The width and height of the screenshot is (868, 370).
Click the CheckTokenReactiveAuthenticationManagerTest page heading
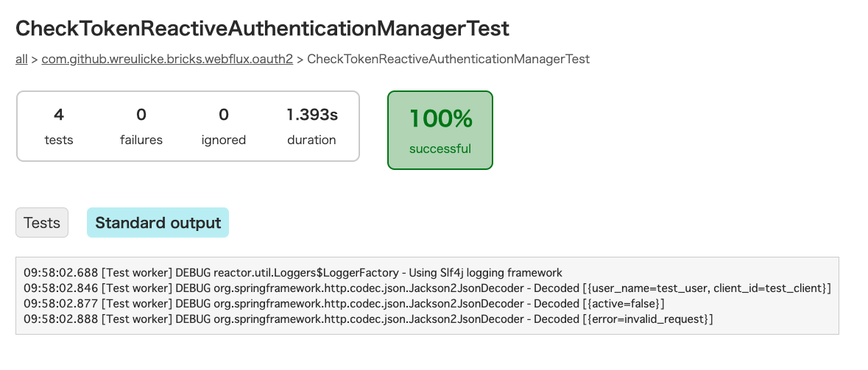click(x=262, y=28)
